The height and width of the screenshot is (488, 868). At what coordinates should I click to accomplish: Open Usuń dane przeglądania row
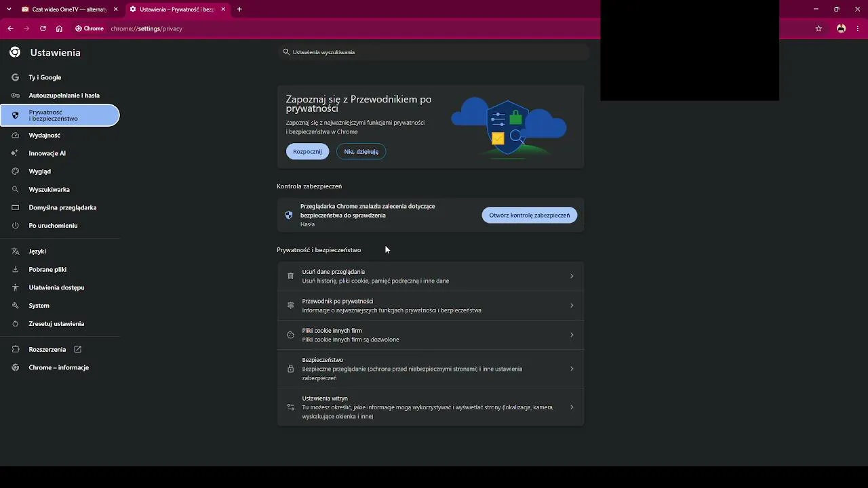tap(431, 276)
